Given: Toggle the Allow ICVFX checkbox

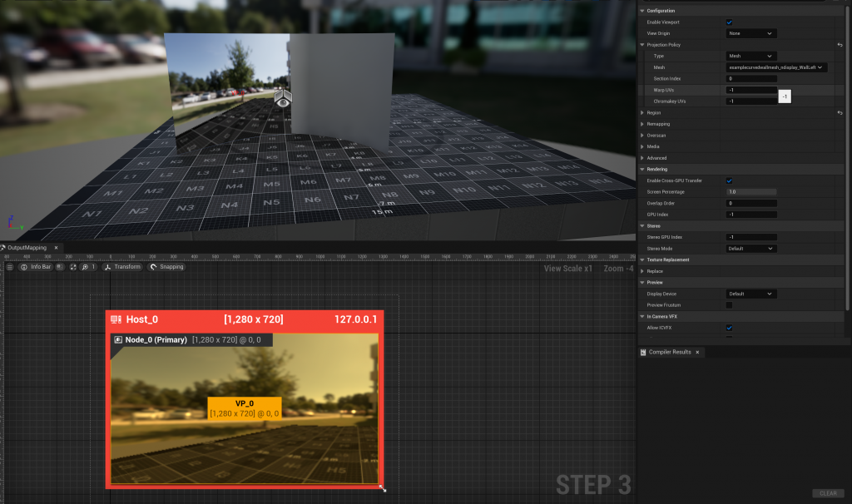Looking at the screenshot, I should tap(729, 328).
